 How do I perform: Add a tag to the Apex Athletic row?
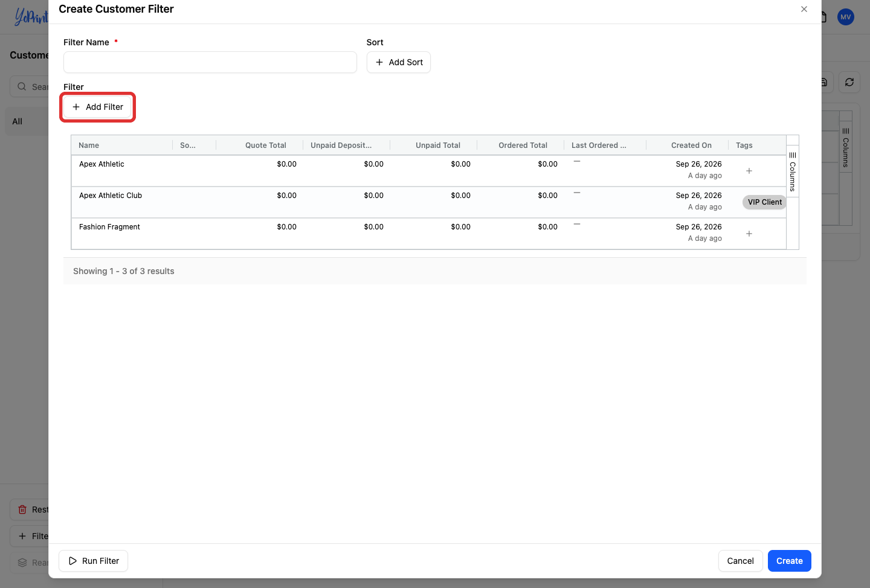tap(749, 171)
